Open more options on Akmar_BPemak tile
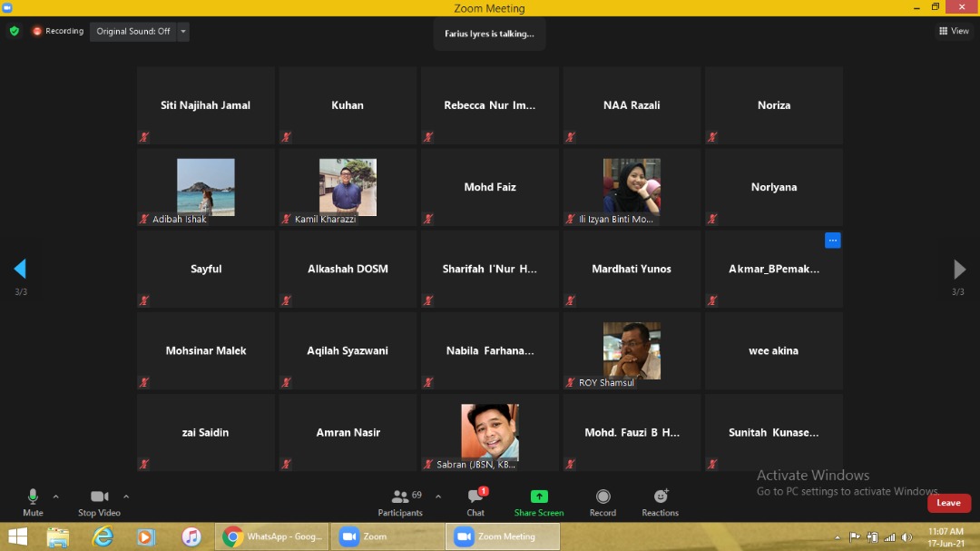The image size is (980, 551). [x=833, y=241]
